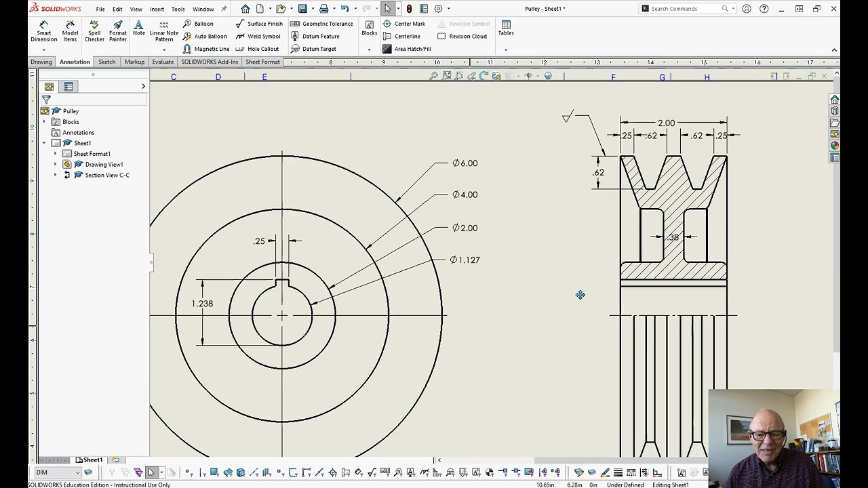Select the Annotations tree item
This screenshot has height=488, width=868.
pos(78,132)
